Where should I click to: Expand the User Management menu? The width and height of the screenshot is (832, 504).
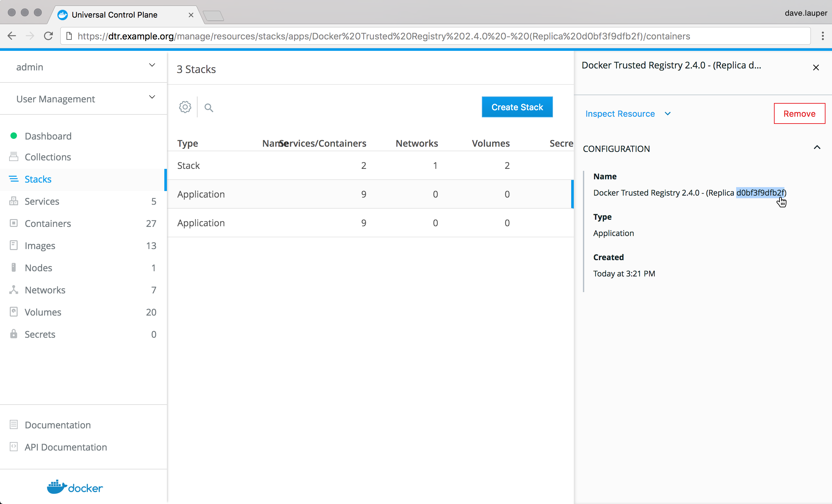152,97
